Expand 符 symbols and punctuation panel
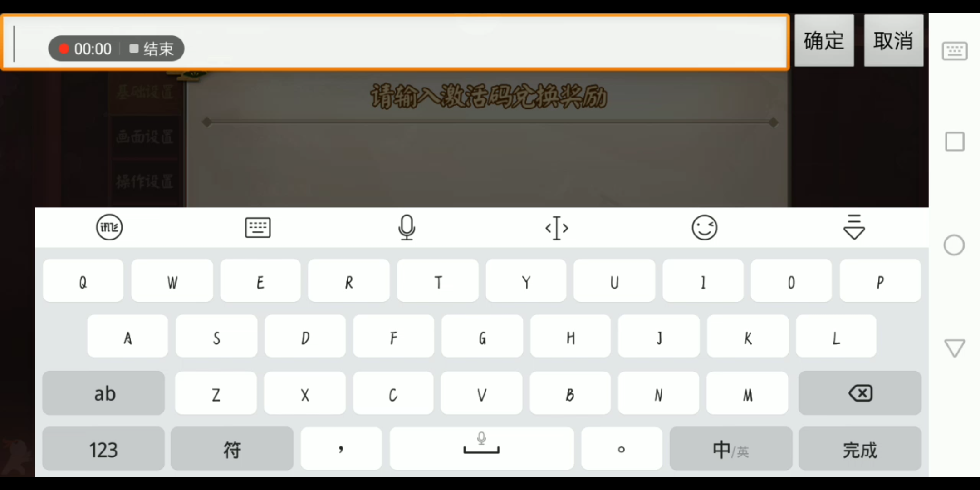This screenshot has width=980, height=490. click(x=232, y=448)
